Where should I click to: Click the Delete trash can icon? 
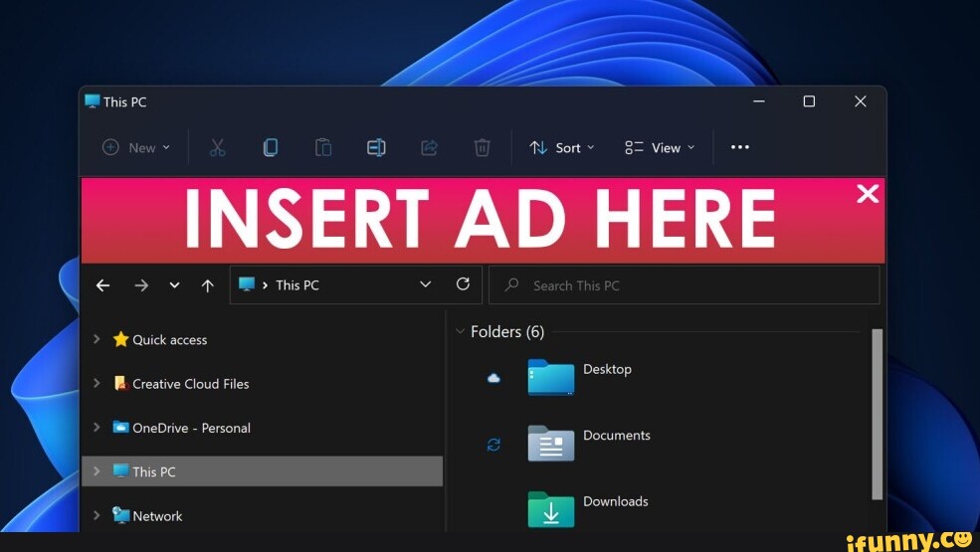pyautogui.click(x=482, y=148)
